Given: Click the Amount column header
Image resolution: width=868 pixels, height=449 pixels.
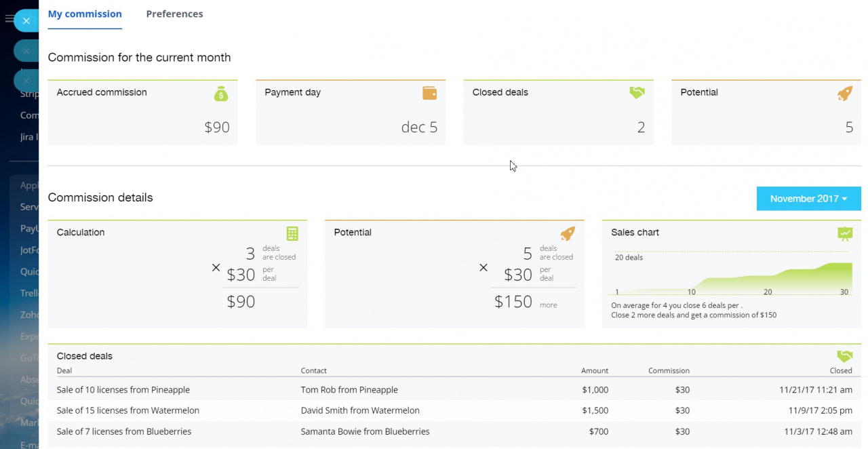Looking at the screenshot, I should (594, 370).
